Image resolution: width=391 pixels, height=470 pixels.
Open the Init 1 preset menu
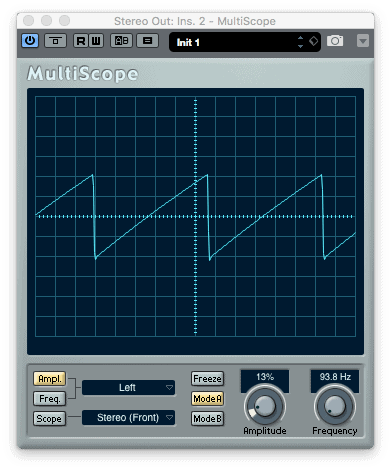[233, 42]
